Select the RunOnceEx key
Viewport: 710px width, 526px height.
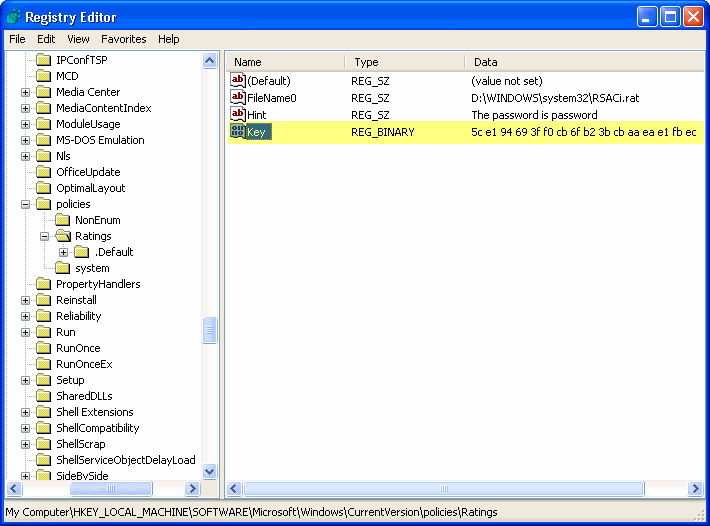coord(84,364)
